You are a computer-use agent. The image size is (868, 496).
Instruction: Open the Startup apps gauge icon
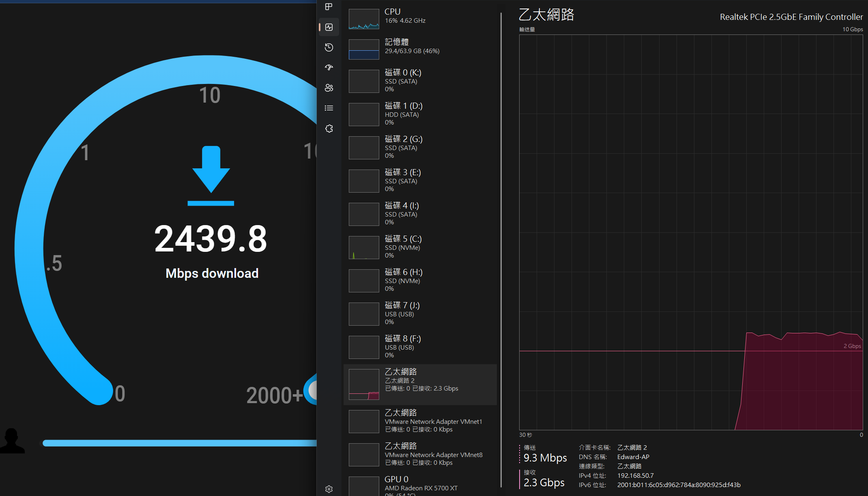coord(329,67)
